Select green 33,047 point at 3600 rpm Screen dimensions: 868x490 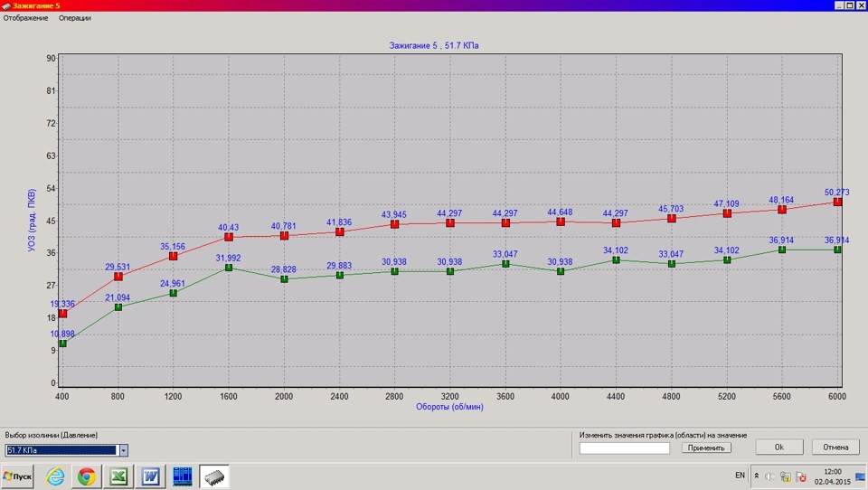coord(505,264)
